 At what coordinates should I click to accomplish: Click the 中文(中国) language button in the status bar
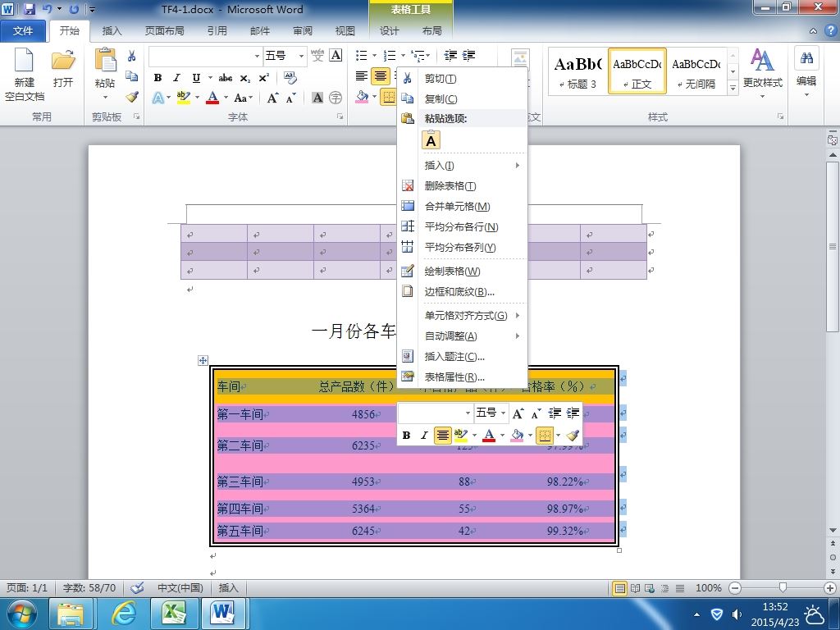(180, 587)
